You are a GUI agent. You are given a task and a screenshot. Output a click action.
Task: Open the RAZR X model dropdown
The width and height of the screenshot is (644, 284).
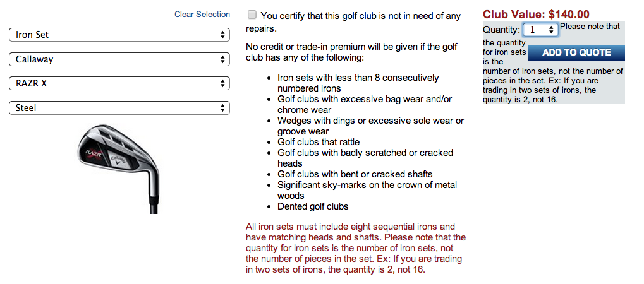[x=119, y=83]
